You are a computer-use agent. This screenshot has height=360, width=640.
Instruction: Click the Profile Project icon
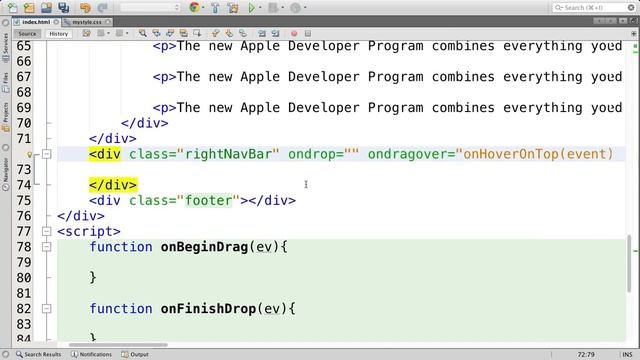[296, 7]
